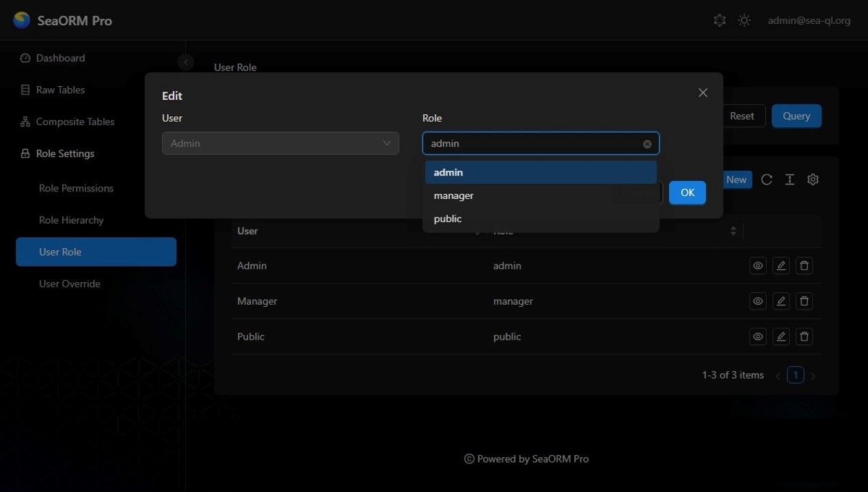This screenshot has width=868, height=492.
Task: Click the clear icon in Role field
Action: pos(647,144)
